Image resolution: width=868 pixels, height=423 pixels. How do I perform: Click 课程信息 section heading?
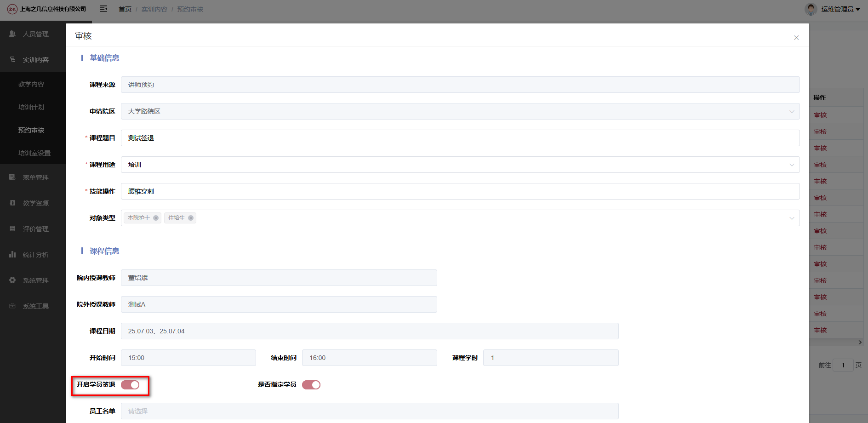[x=104, y=251]
